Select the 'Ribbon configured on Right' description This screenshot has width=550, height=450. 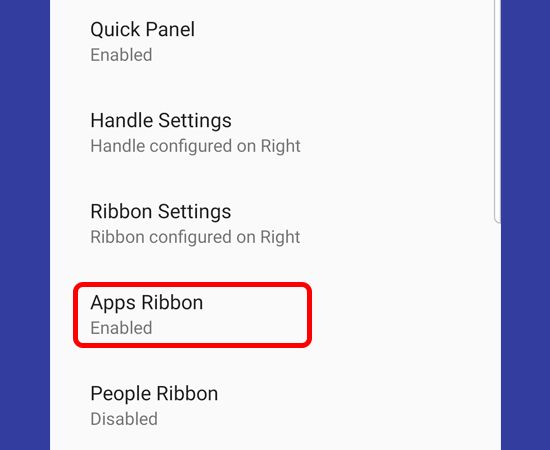[x=195, y=237]
